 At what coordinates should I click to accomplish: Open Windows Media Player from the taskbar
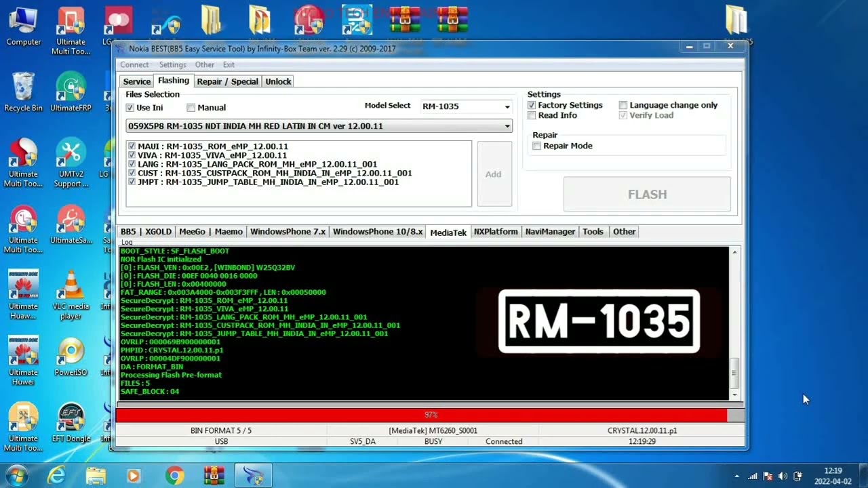[x=134, y=476]
